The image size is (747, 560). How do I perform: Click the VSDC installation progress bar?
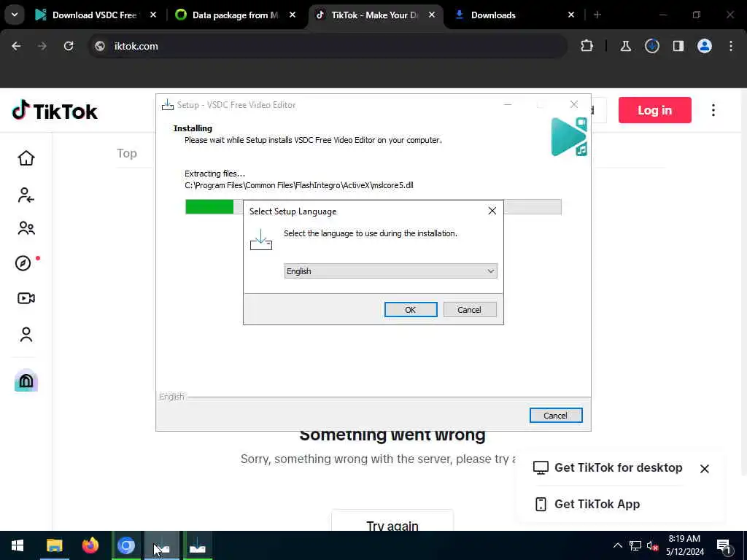pos(373,206)
